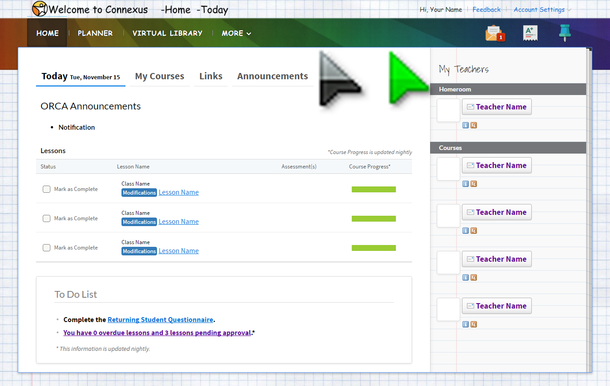Viewport: 610px width, 386px height.
Task: Check third lesson's Mark as Complete box
Action: [46, 247]
